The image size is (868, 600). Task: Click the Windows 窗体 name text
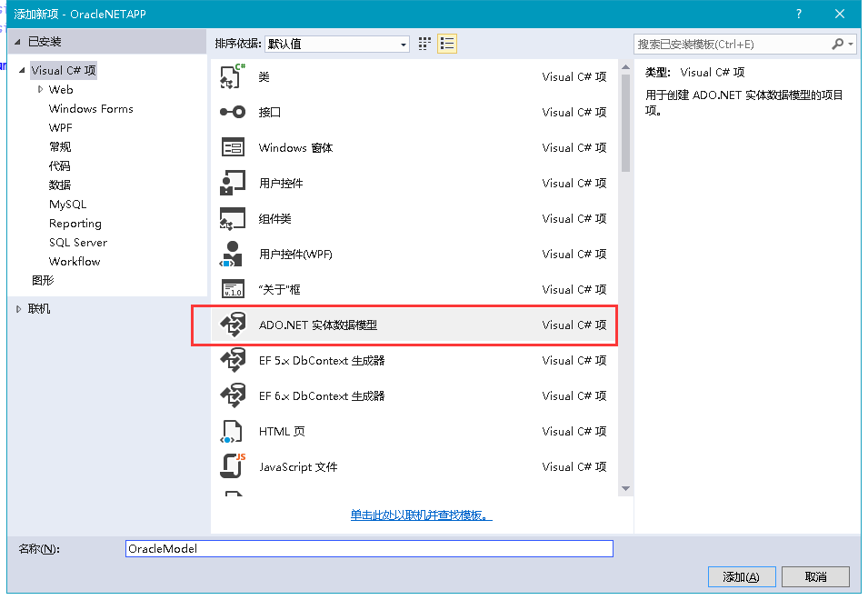295,148
